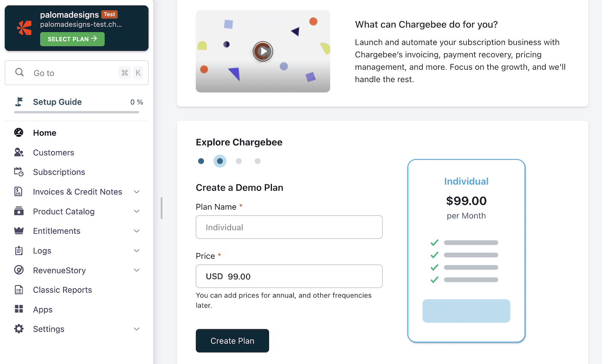Screen dimensions: 602x364
Task: Select the first carousel dot indicator
Action: (x=201, y=161)
